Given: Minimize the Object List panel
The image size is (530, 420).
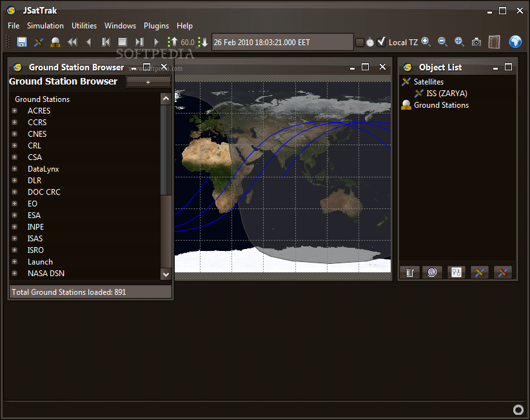Looking at the screenshot, I should [496, 67].
